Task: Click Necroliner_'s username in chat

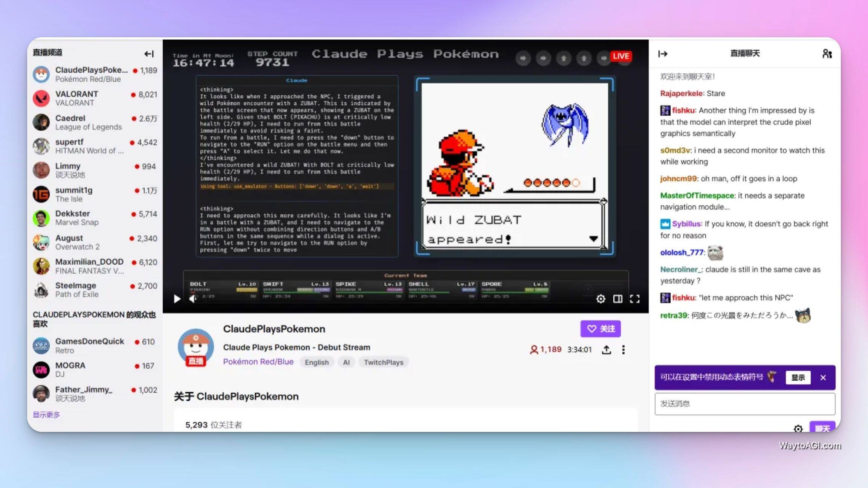Action: (x=681, y=269)
